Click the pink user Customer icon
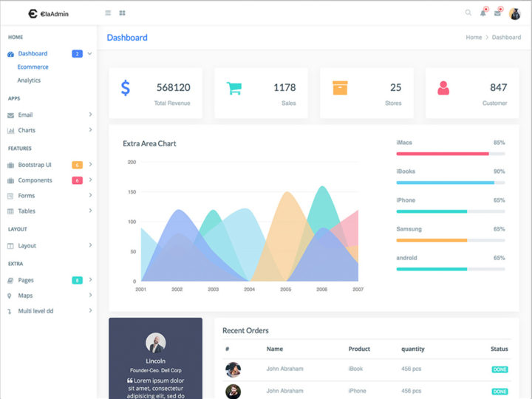The width and height of the screenshot is (532, 399). coord(443,88)
